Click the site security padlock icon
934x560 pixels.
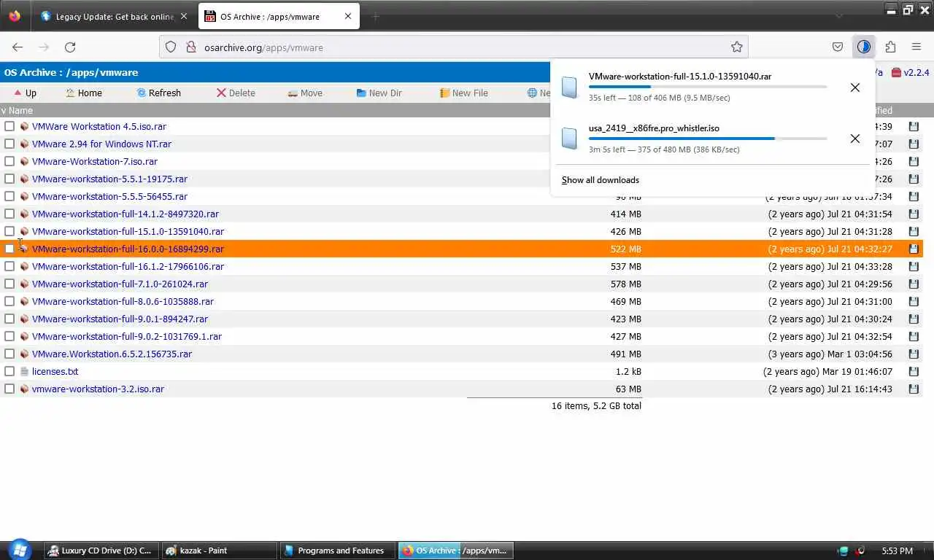pos(191,47)
